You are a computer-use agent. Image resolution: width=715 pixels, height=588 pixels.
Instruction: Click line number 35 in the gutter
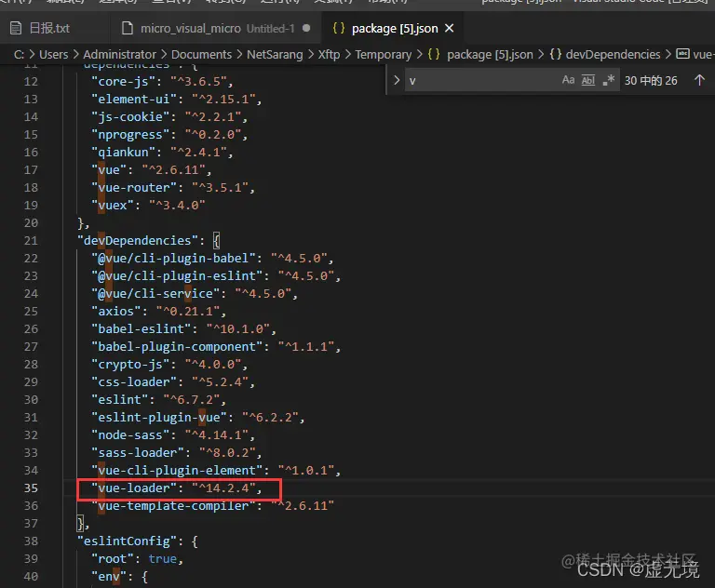coord(31,488)
